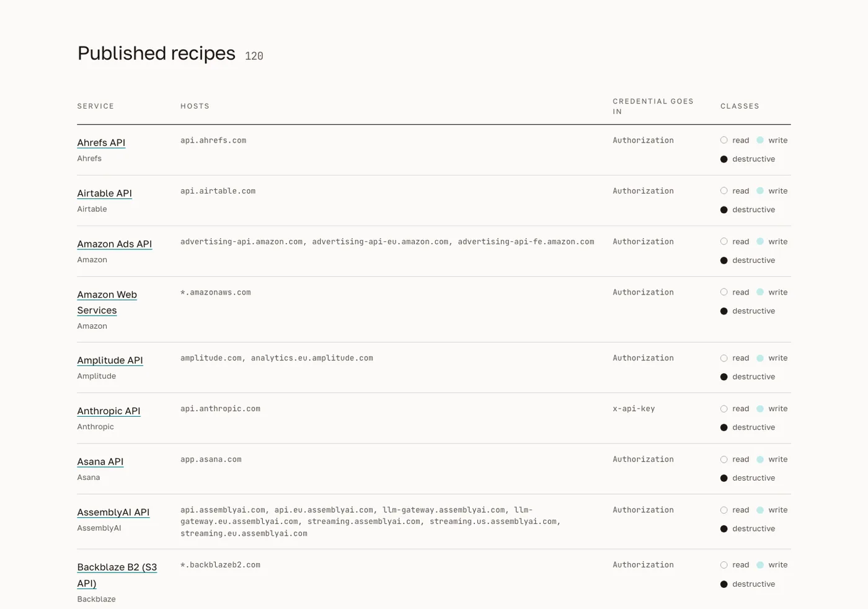Viewport: 868px width, 609px height.
Task: Click the write dot in the Ahrefs row
Action: point(760,140)
